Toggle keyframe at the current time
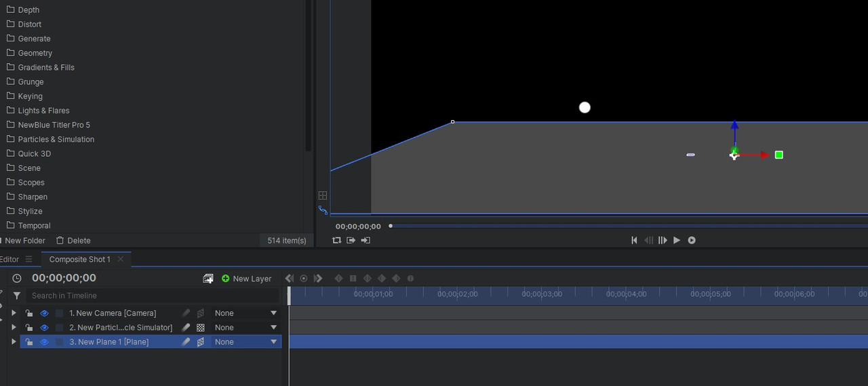 (x=304, y=278)
